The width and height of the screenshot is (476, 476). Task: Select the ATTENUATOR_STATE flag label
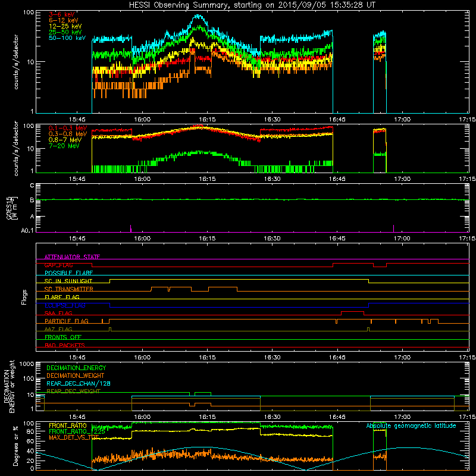tap(72, 257)
